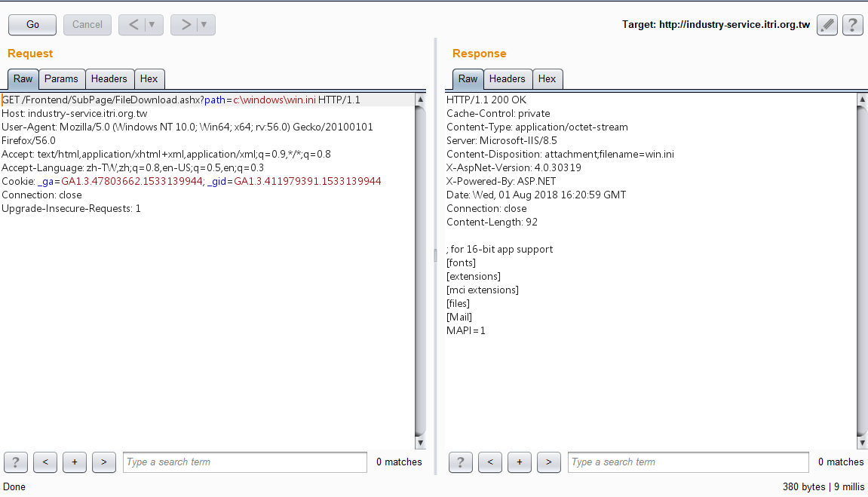Jump to next match in response search
Image resolution: width=868 pixels, height=497 pixels.
tap(549, 462)
